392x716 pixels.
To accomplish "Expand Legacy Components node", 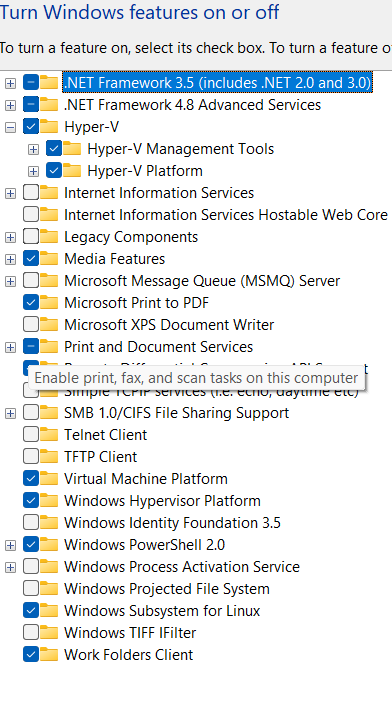I will tap(10, 237).
